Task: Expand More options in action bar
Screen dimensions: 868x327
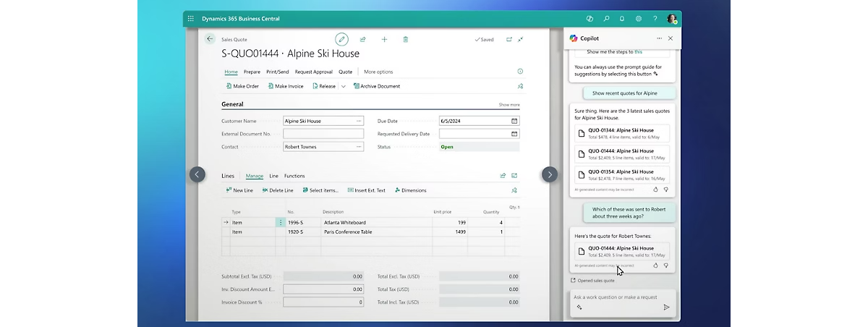Action: click(x=378, y=72)
